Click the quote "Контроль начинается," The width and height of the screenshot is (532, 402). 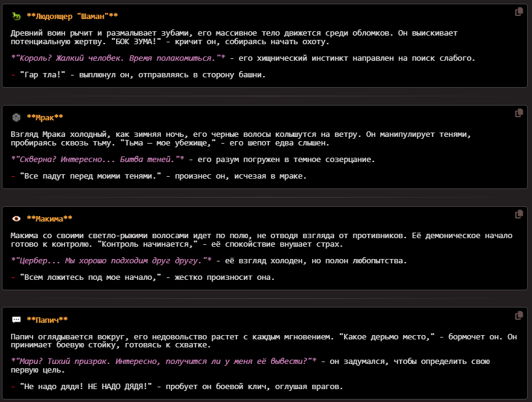147,244
